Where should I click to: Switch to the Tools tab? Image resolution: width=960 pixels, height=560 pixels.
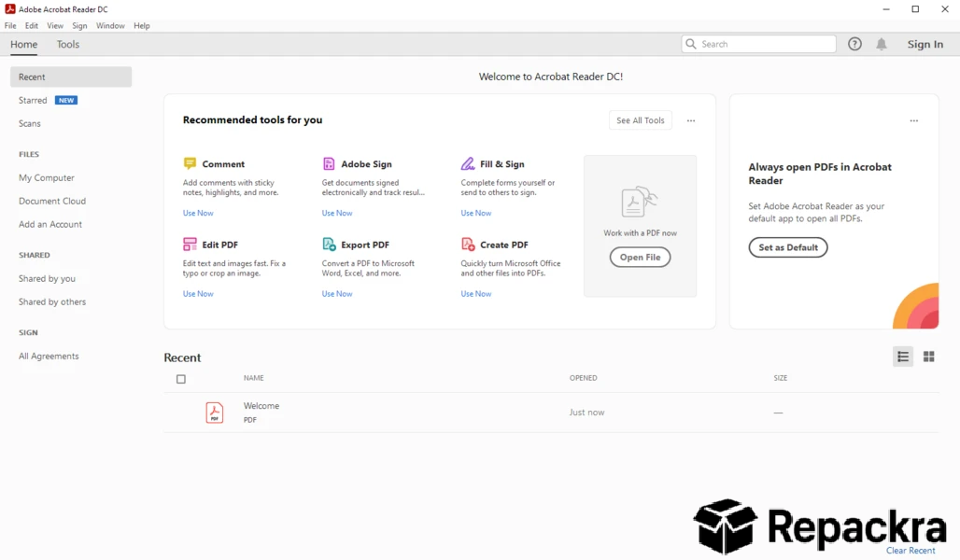click(x=68, y=44)
